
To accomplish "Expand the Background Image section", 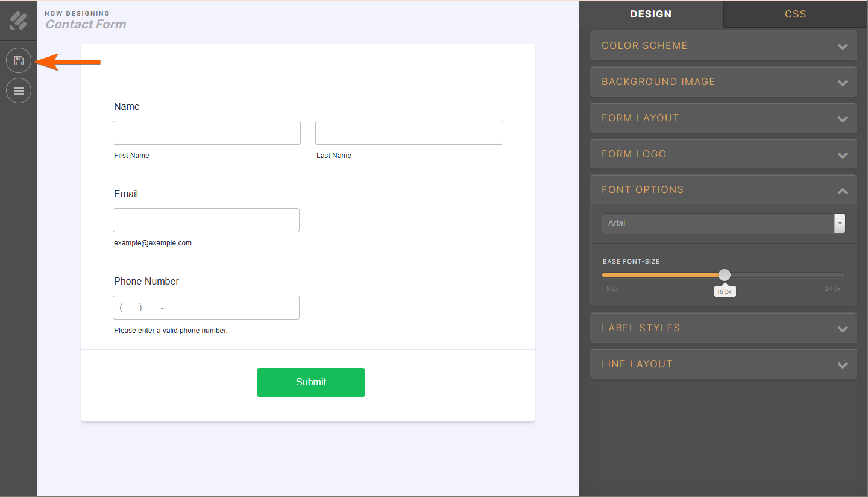I will click(x=723, y=81).
